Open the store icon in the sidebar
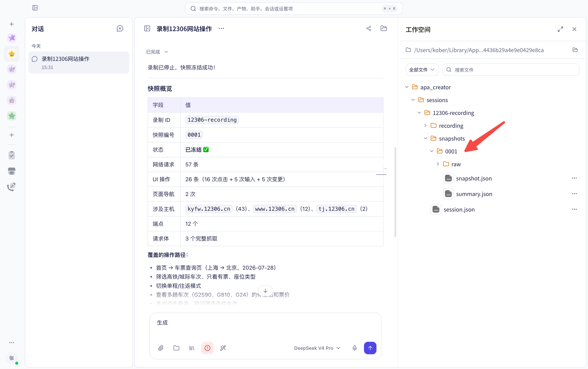 [12, 171]
